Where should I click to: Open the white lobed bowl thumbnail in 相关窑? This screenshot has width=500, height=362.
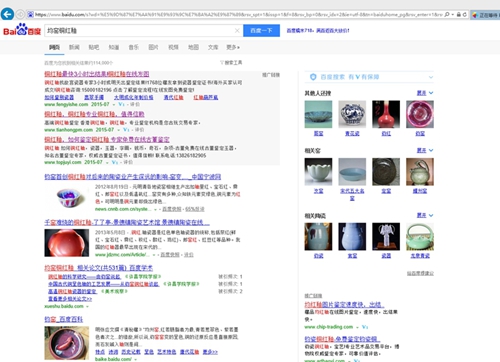pyautogui.click(x=318, y=172)
